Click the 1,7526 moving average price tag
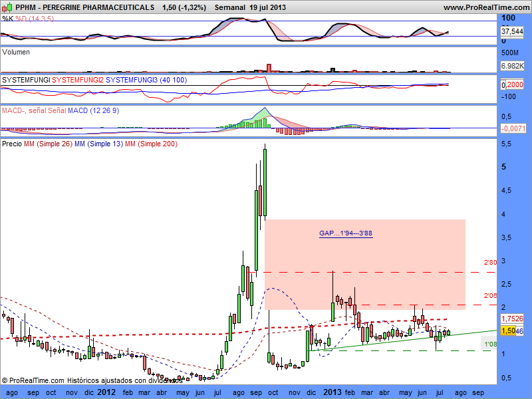 512,319
